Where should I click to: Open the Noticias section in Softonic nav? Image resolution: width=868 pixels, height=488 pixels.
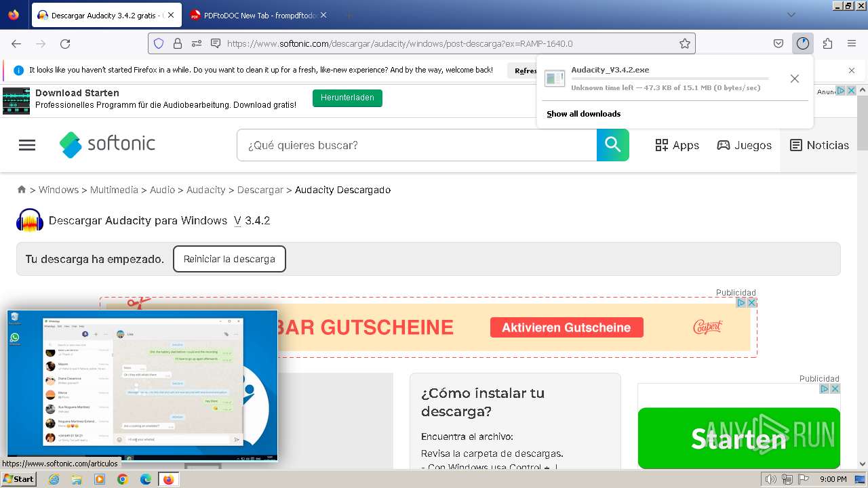(819, 145)
